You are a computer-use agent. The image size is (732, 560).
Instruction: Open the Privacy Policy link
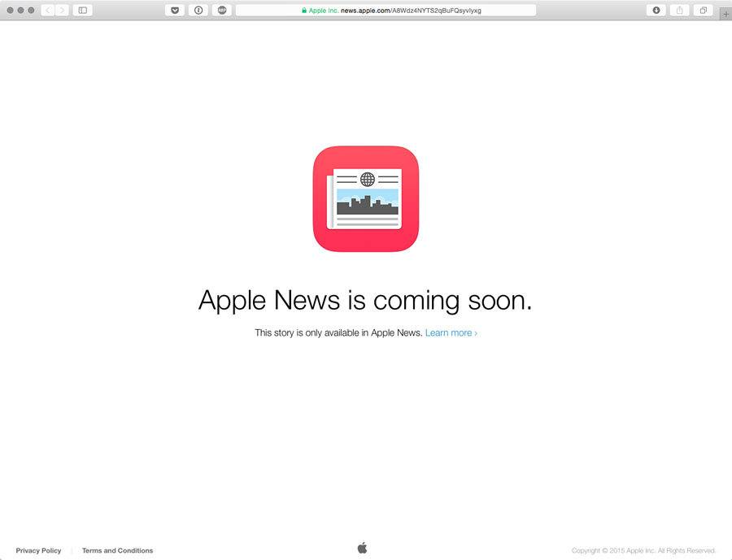coord(39,551)
